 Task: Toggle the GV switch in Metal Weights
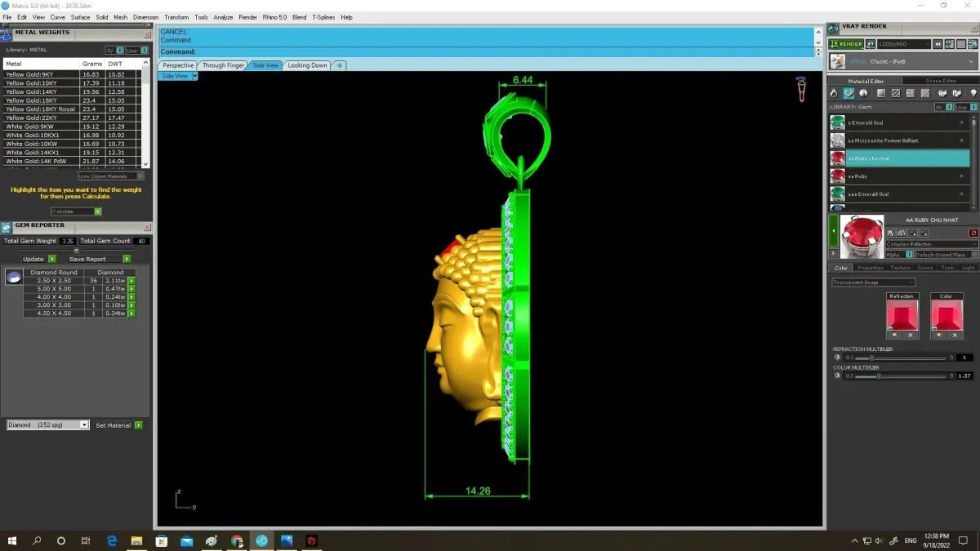(x=114, y=51)
